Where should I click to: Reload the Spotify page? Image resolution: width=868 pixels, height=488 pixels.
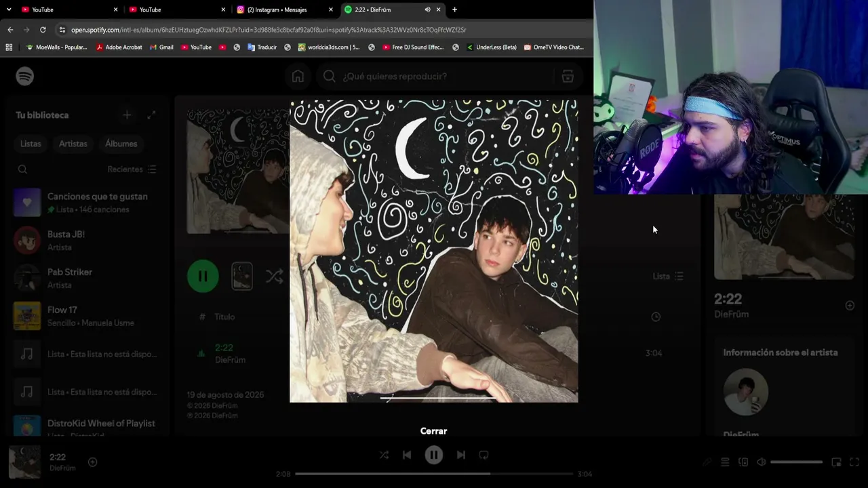(x=43, y=30)
